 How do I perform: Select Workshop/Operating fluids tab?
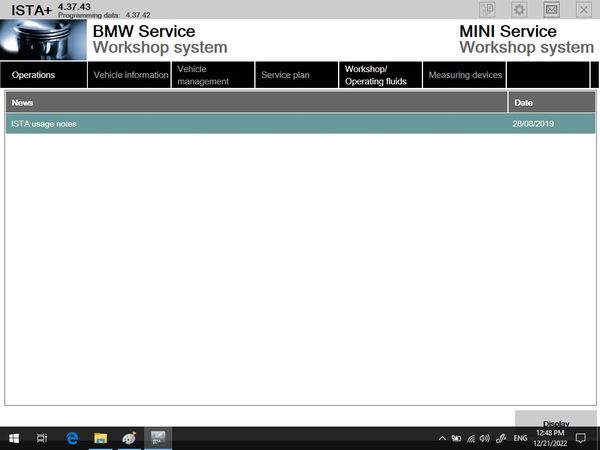tap(381, 75)
